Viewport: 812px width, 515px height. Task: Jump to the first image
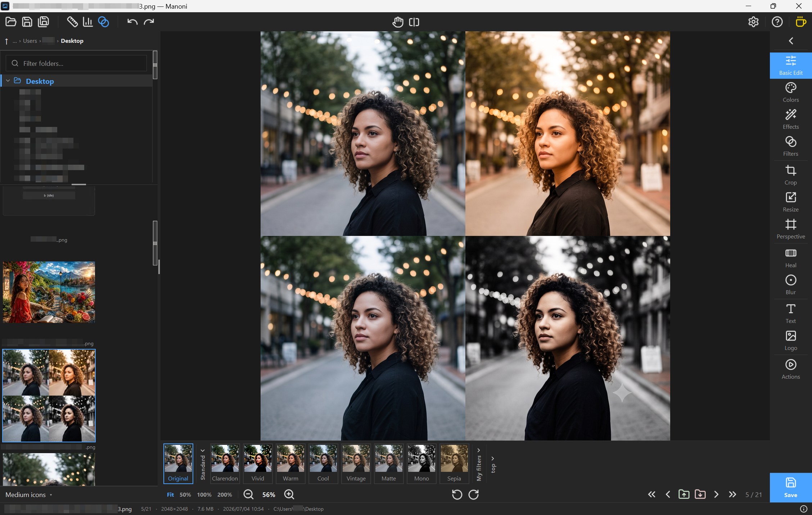(652, 495)
